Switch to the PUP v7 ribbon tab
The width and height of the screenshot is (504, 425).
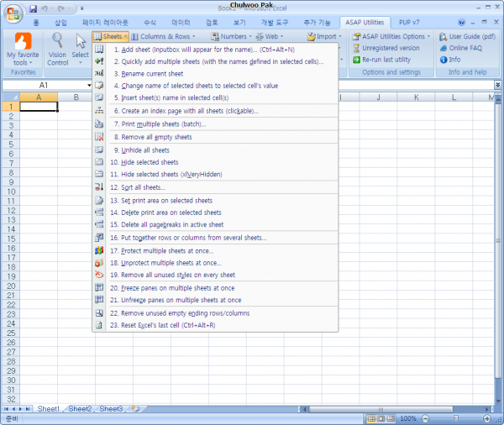(x=409, y=22)
